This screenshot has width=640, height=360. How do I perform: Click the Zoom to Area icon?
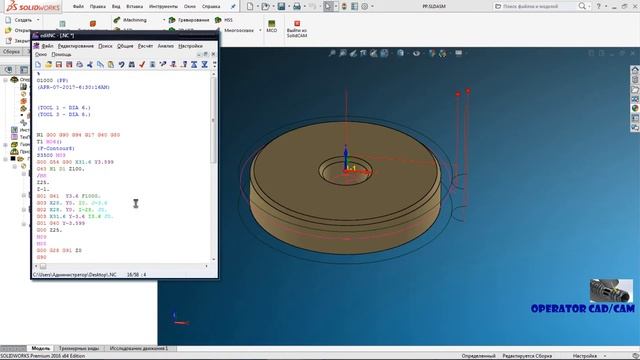pyautogui.click(x=343, y=53)
